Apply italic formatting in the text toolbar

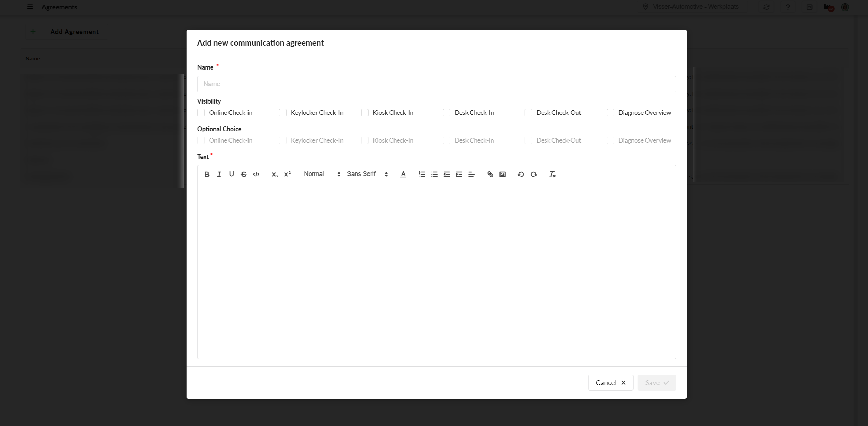[219, 174]
